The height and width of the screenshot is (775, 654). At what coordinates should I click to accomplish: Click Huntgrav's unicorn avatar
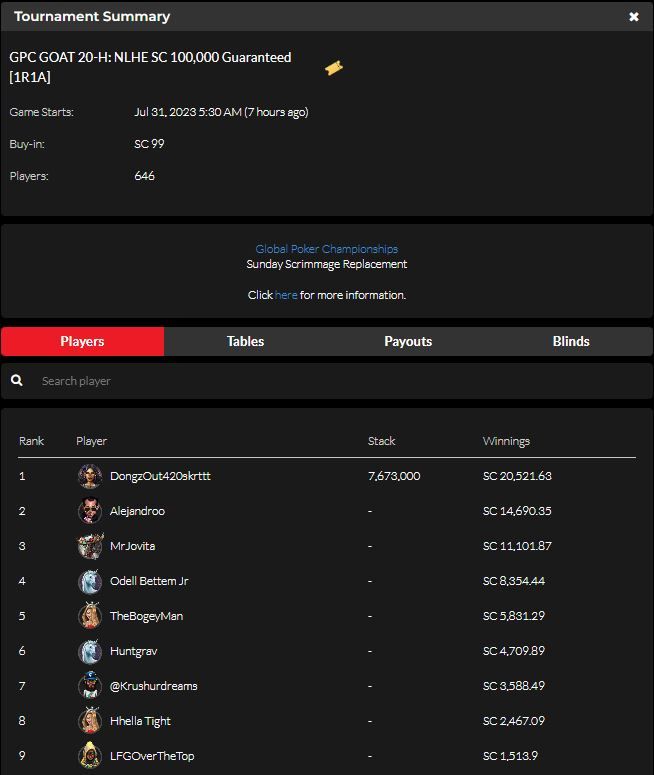90,651
